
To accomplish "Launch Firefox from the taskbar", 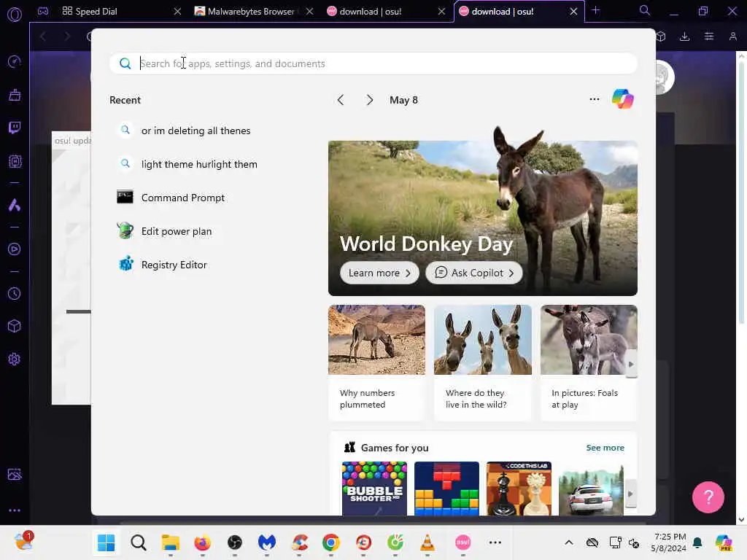I will 203,542.
